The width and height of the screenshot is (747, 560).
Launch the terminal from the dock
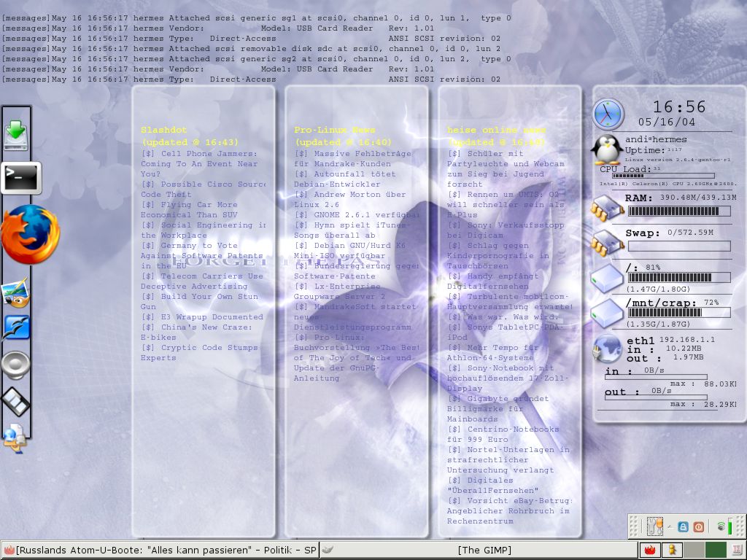(20, 176)
